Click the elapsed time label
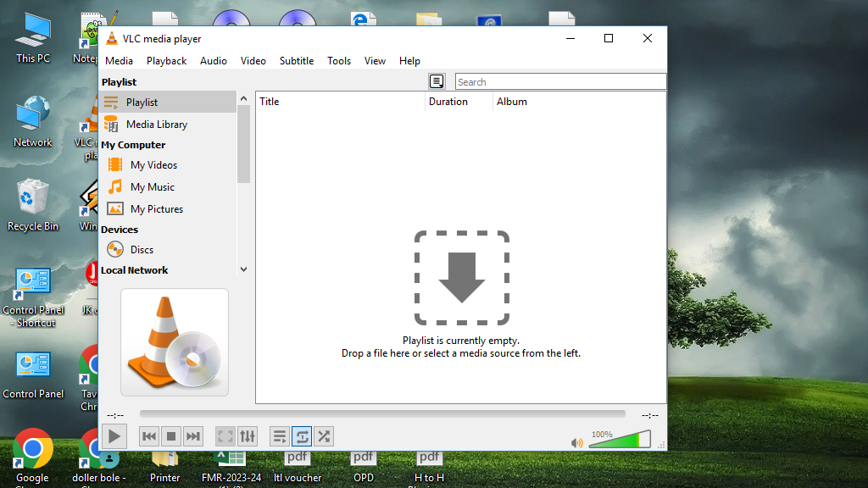Image resolution: width=868 pixels, height=488 pixels. 115,415
